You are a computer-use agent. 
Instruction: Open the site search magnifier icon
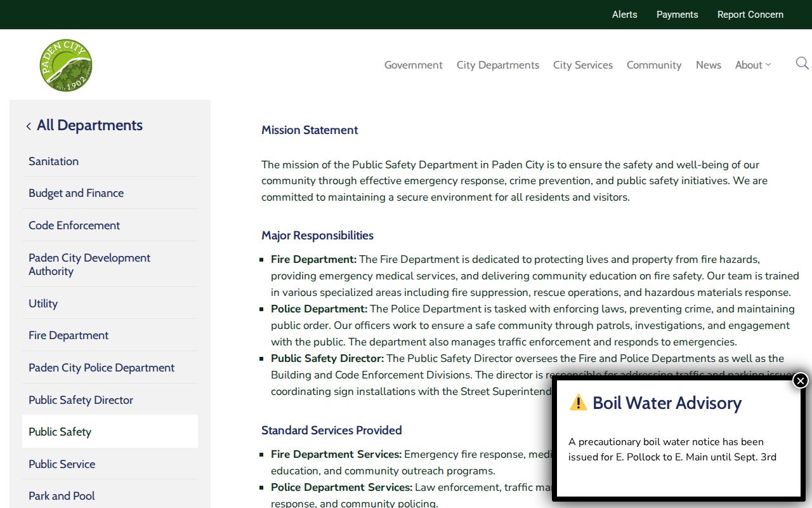[802, 63]
